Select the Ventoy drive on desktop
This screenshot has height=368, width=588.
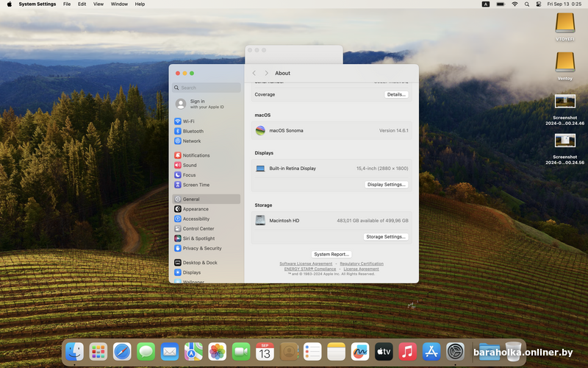[x=564, y=66]
